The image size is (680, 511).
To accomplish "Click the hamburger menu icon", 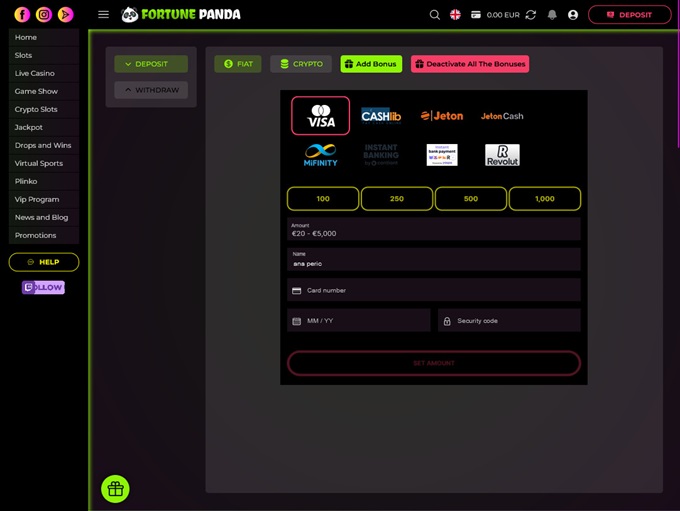I will point(103,15).
